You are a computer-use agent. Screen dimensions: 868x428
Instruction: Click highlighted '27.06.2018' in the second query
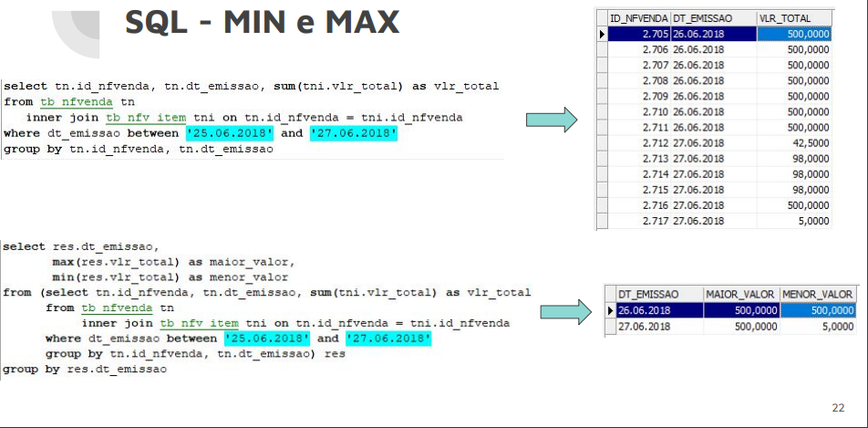(388, 339)
